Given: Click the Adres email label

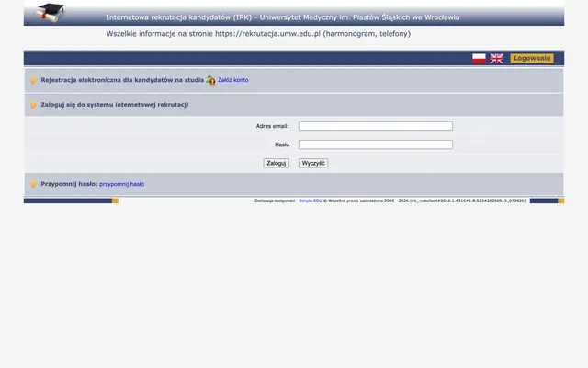Looking at the screenshot, I should [272, 126].
